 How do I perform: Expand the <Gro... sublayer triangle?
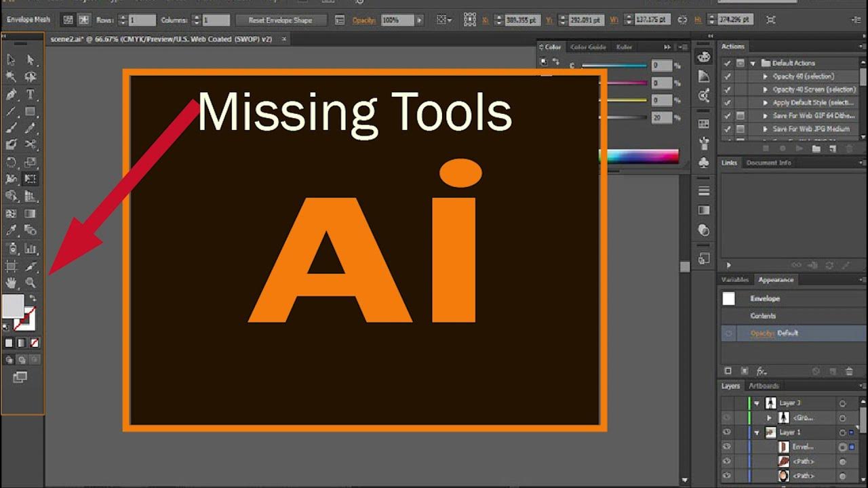[x=769, y=418]
